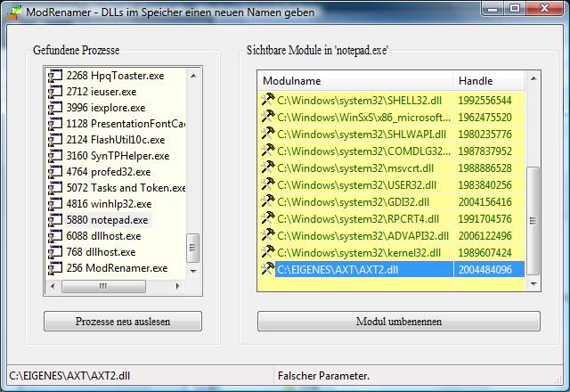Click process icon beside 2124 FlashUtil10c.exe
The height and width of the screenshot is (392, 570).
pos(55,140)
